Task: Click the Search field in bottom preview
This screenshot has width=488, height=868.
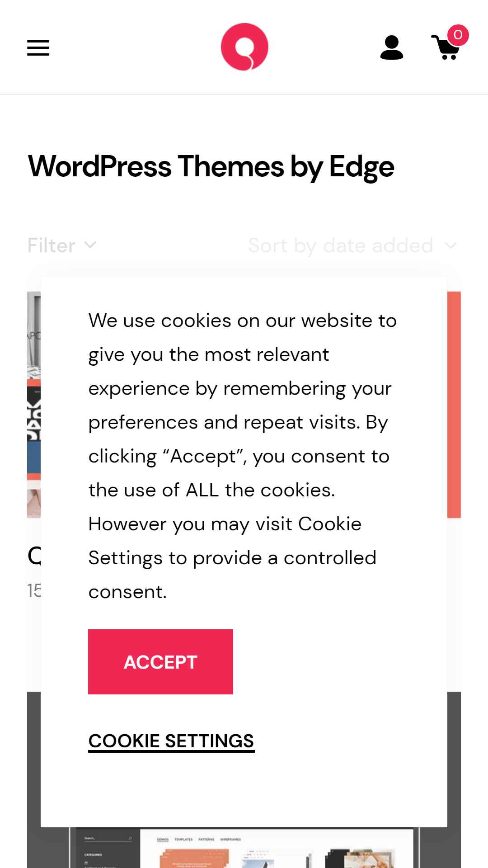Action: click(108, 839)
